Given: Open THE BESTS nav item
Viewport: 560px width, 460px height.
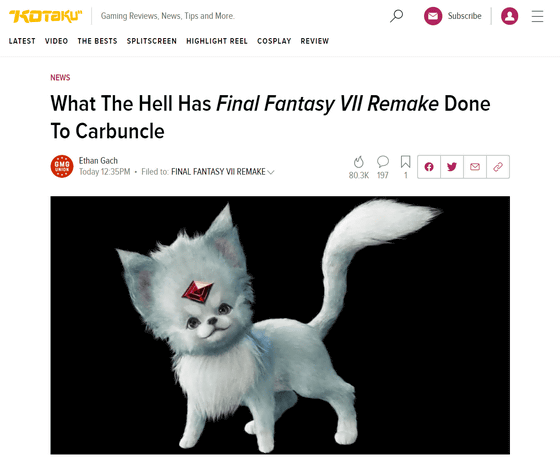Looking at the screenshot, I should pyautogui.click(x=98, y=41).
